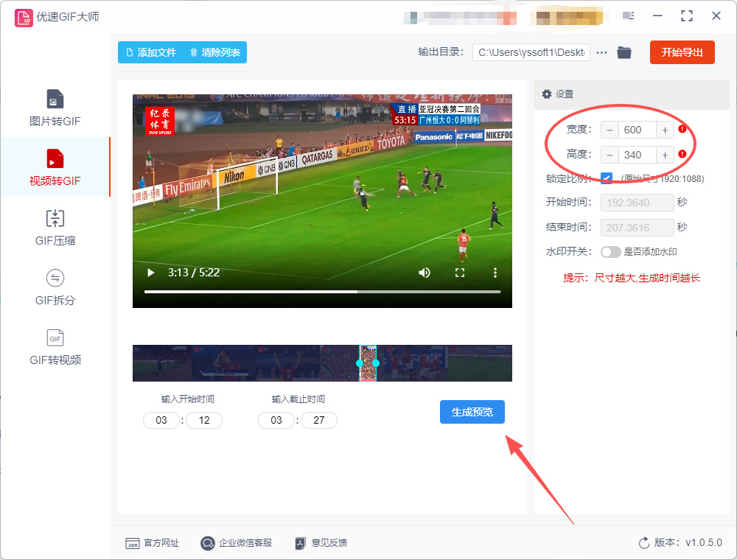The image size is (737, 560).
Task: Increase width with the plus stepper
Action: point(665,130)
